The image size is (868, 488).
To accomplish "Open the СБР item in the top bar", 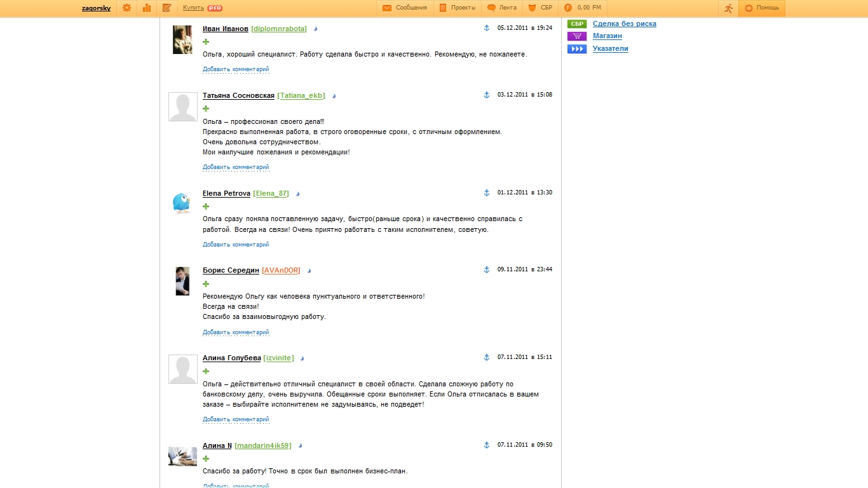I will pyautogui.click(x=541, y=8).
